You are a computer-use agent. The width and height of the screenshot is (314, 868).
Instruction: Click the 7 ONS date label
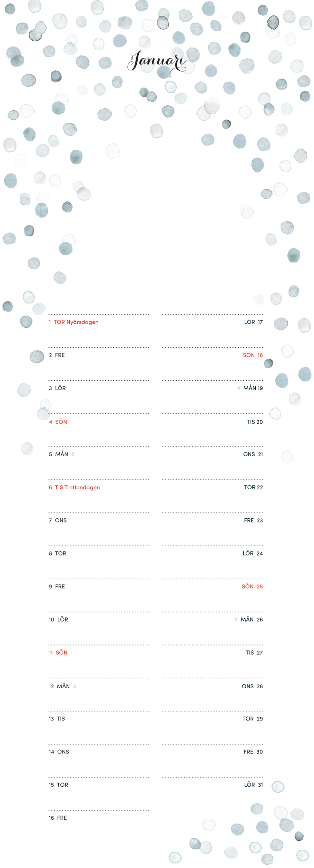tap(58, 520)
